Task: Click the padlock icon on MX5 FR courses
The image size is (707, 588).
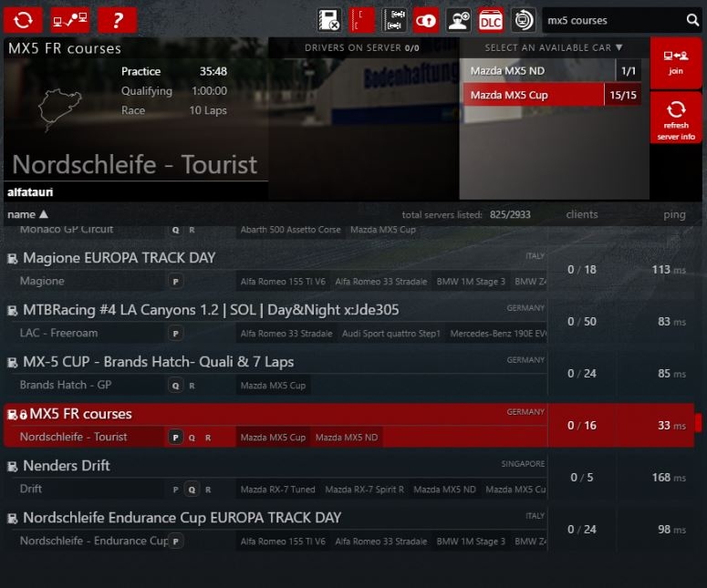Action: click(23, 415)
